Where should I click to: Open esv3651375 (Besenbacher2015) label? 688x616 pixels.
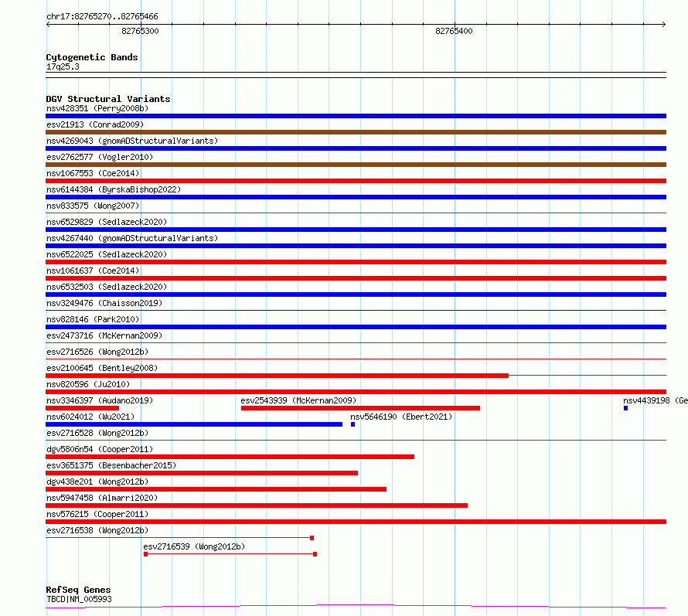coord(111,465)
